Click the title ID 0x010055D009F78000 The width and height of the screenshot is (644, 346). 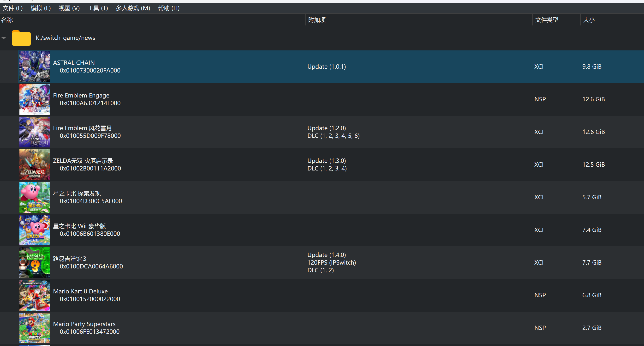point(90,136)
